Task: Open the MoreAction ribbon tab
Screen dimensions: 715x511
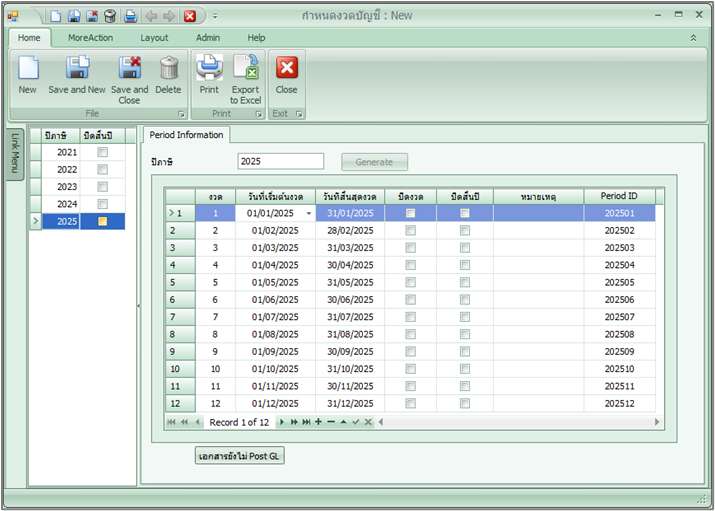Action: click(90, 38)
